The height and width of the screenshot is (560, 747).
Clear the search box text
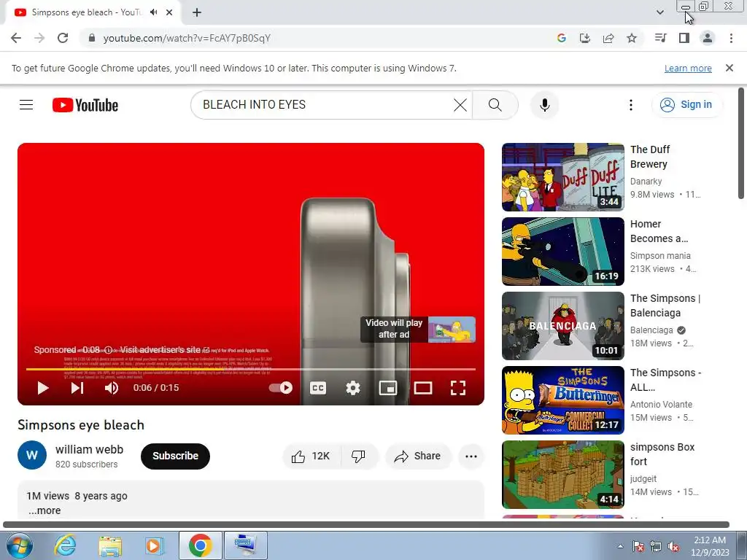pyautogui.click(x=460, y=105)
